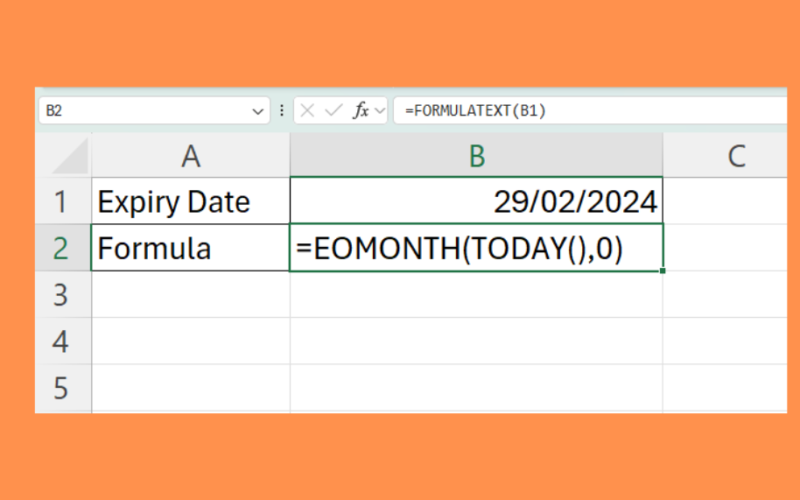Screen dimensions: 800x500
Task: Click the cell labeled Formula
Action: (190, 248)
